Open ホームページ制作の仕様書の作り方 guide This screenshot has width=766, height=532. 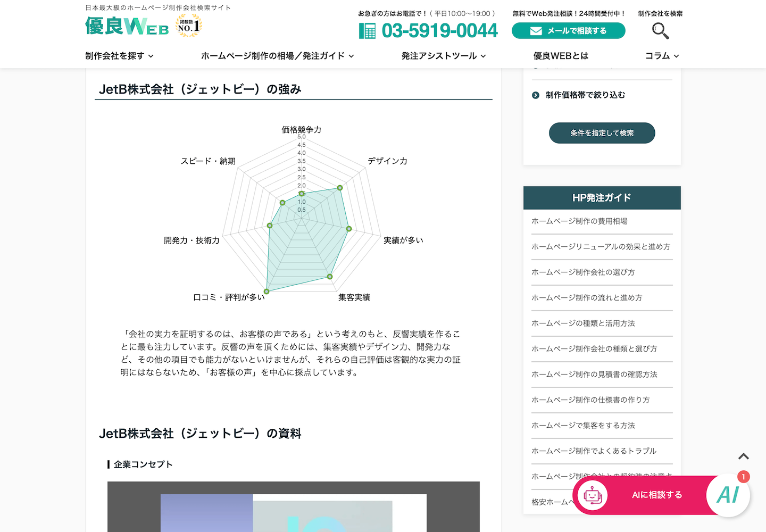pyautogui.click(x=590, y=400)
